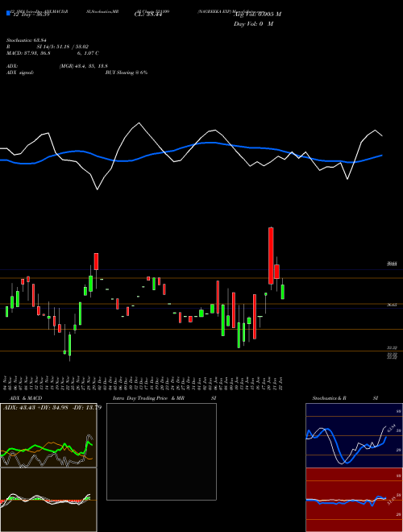Screen dimensions: 403x532
Task: Click the last green candlestick on the right
Action: (x=283, y=292)
